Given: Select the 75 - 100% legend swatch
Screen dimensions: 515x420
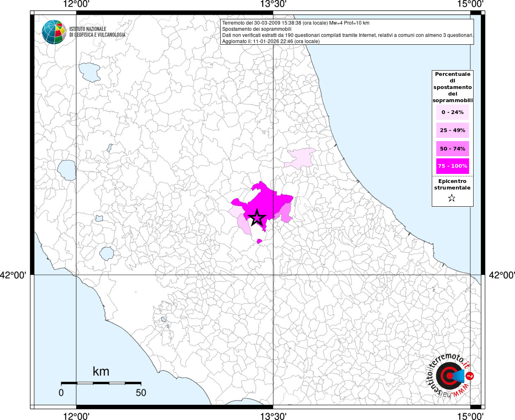Looking at the screenshot, I should [x=453, y=166].
